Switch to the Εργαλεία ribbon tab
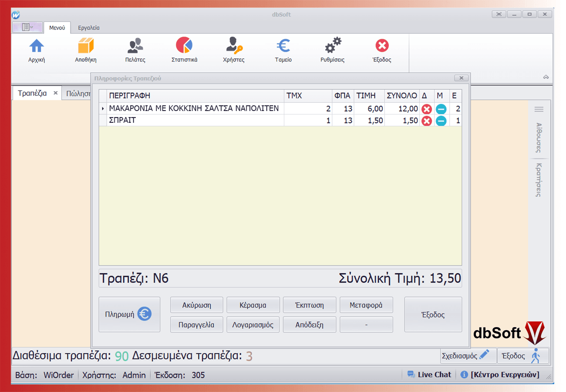This screenshot has height=392, width=566. pyautogui.click(x=89, y=28)
